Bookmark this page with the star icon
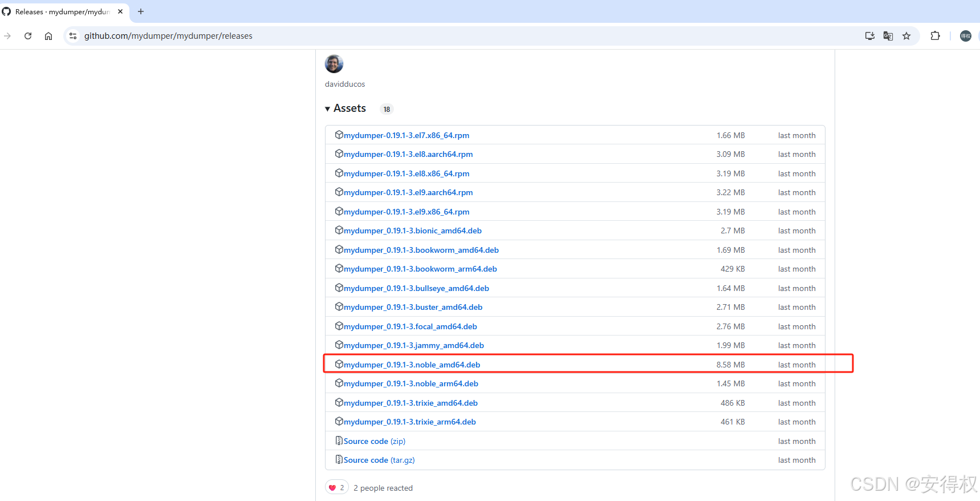This screenshot has width=980, height=501. pos(906,36)
